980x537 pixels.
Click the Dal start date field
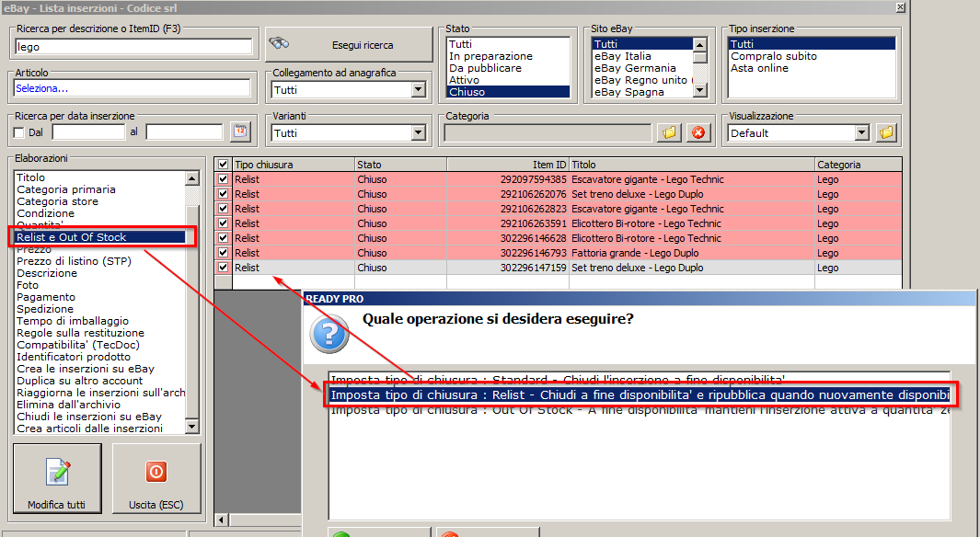point(88,132)
